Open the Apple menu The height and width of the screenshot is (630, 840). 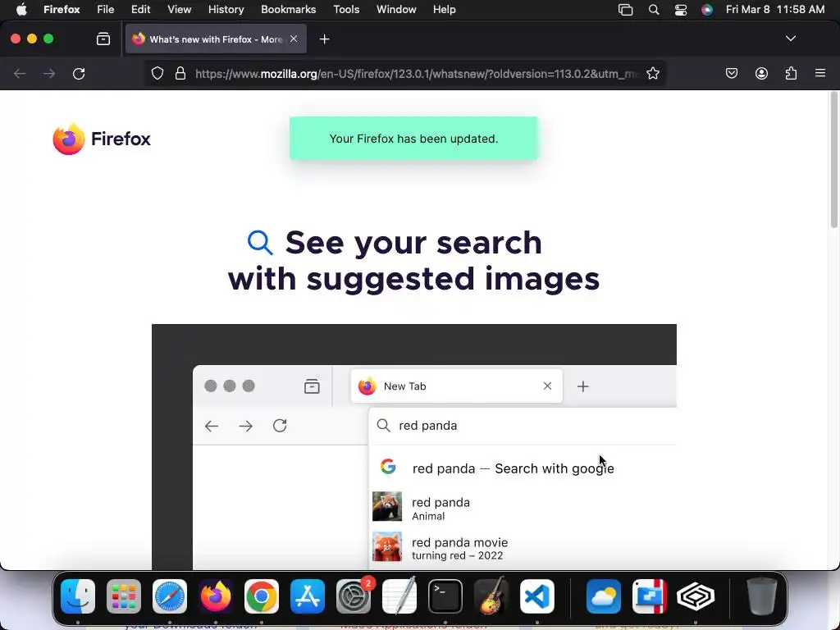[21, 10]
